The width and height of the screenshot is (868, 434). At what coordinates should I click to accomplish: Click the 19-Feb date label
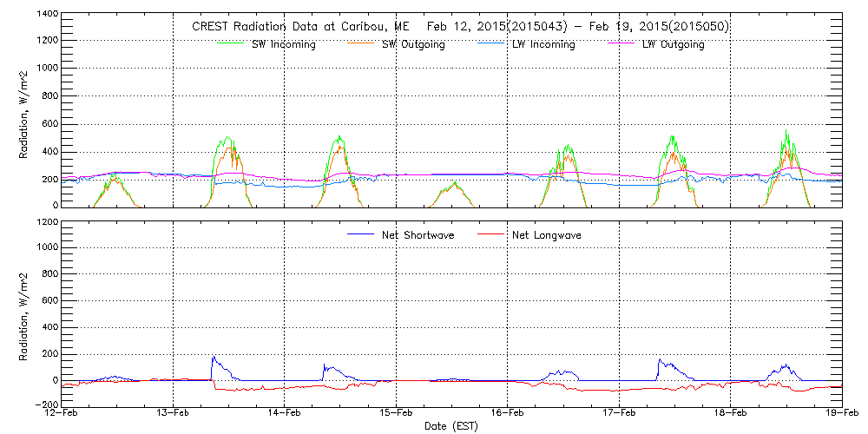(x=840, y=413)
